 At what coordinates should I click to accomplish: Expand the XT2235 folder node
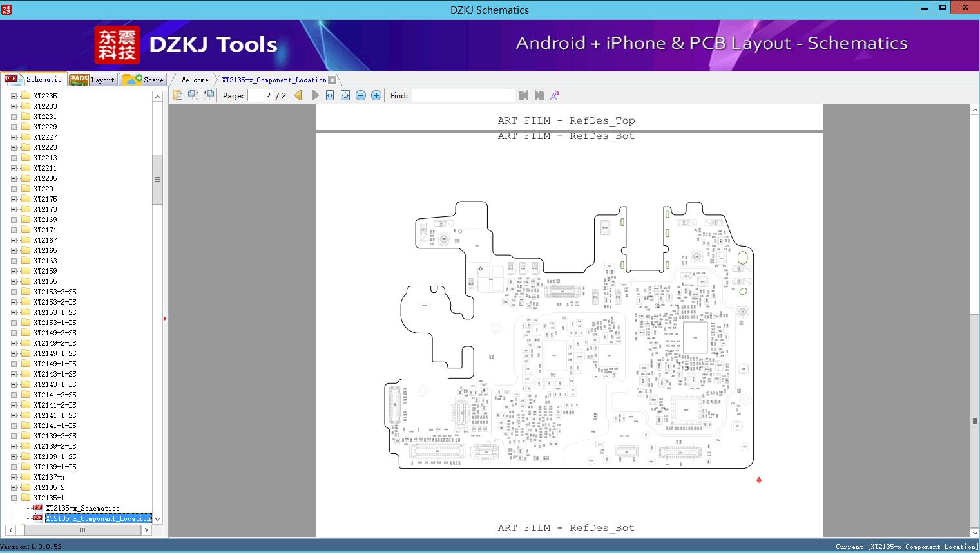click(14, 95)
